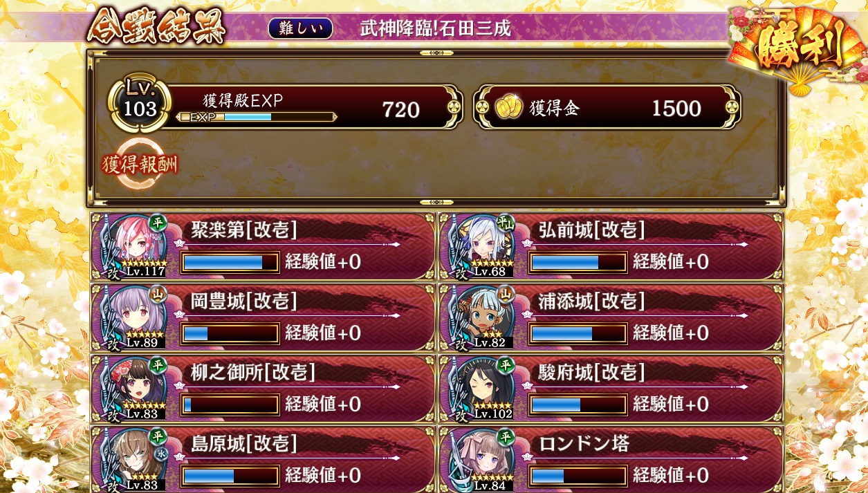Click the top handle of the reward panel

point(436,53)
